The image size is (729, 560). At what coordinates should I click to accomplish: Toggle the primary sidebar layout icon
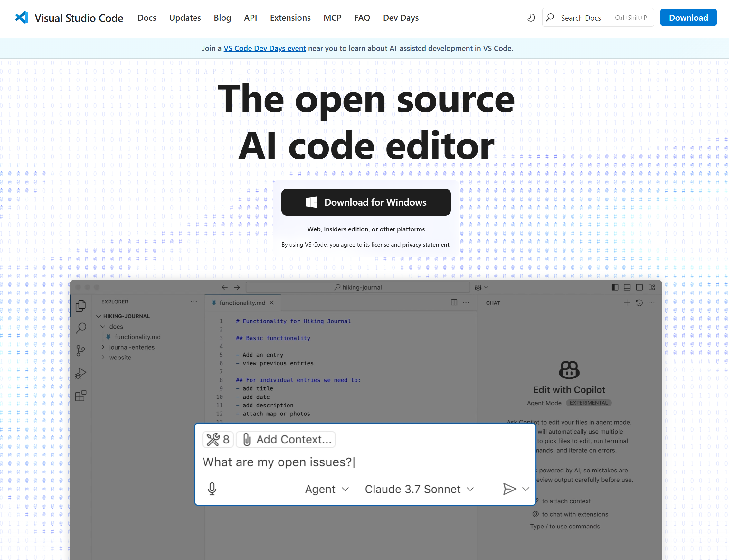[x=615, y=287]
